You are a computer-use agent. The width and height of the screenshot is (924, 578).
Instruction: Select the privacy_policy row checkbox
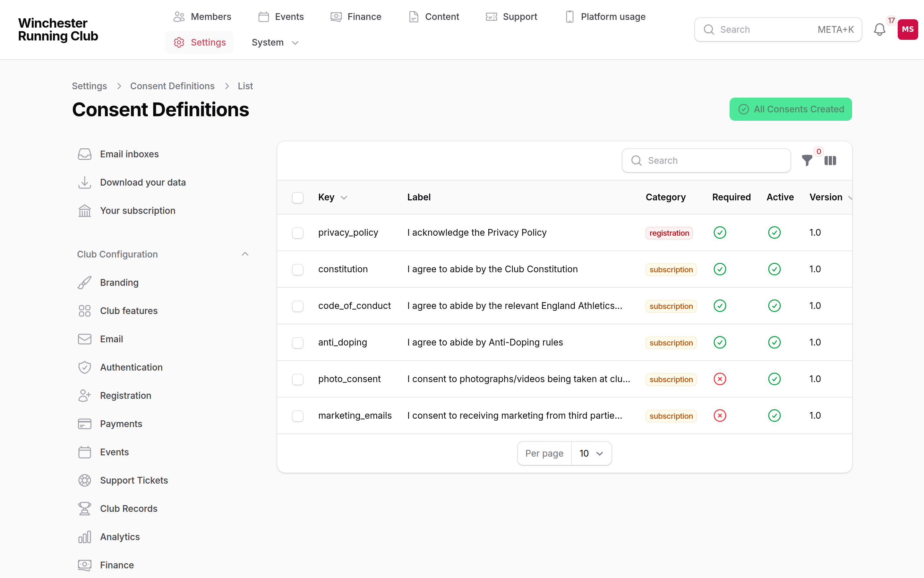(298, 233)
